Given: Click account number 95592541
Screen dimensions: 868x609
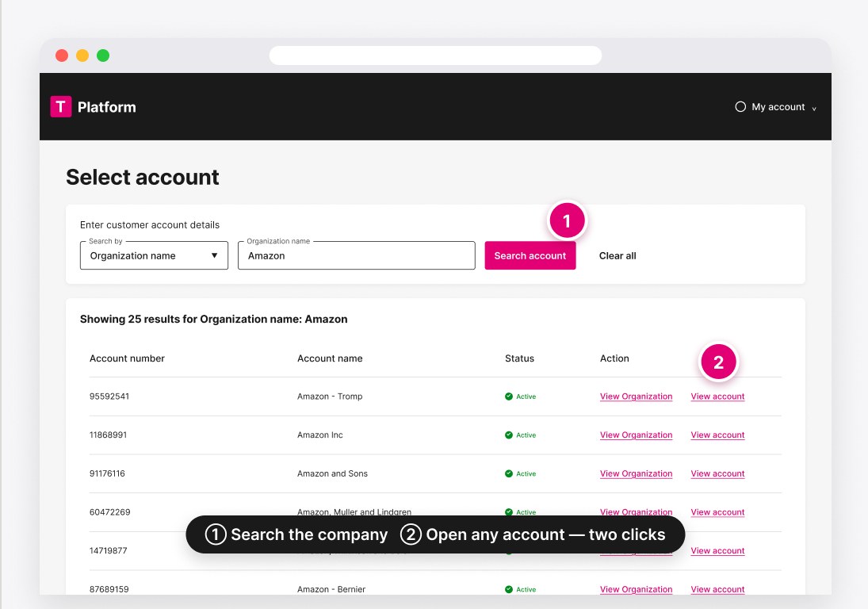Looking at the screenshot, I should click(109, 396).
